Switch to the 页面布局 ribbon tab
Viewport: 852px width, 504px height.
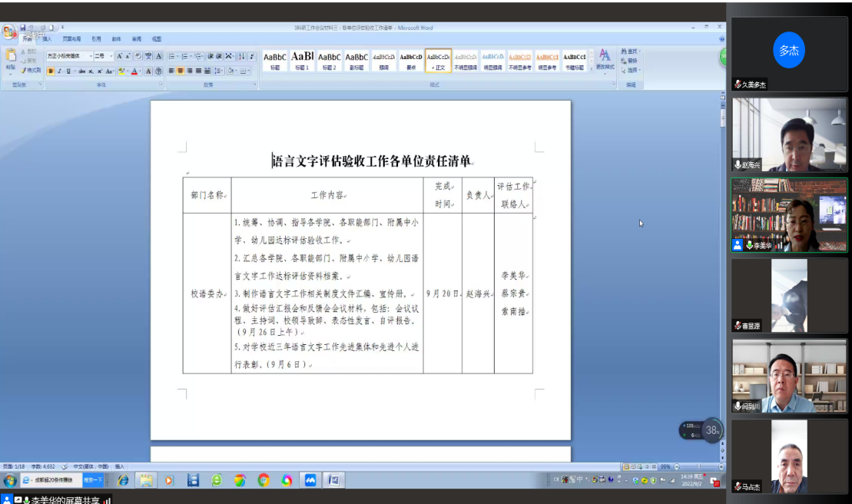(71, 38)
